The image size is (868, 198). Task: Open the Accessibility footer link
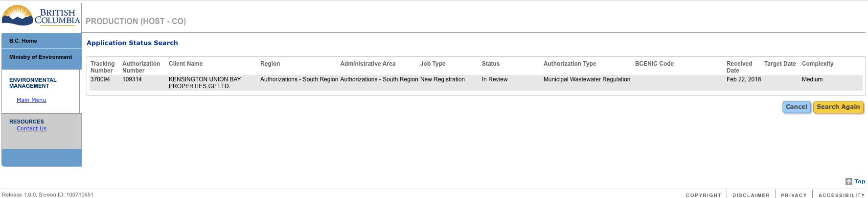(x=841, y=195)
